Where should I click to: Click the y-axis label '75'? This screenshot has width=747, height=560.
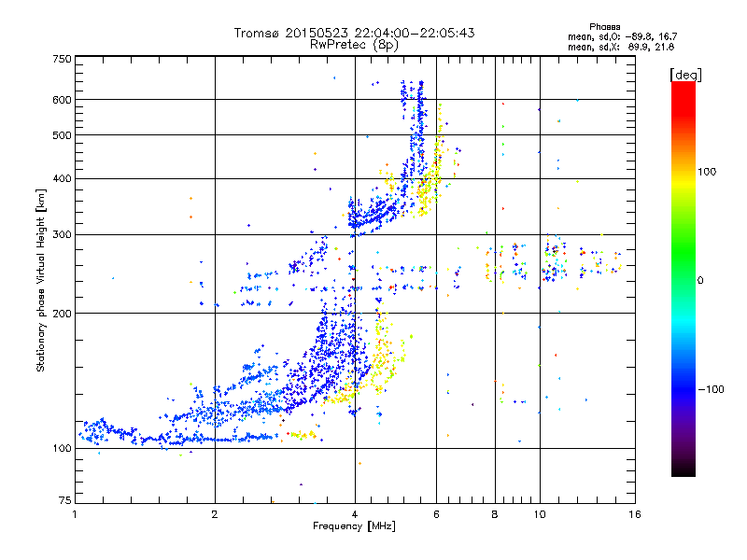[x=65, y=500]
